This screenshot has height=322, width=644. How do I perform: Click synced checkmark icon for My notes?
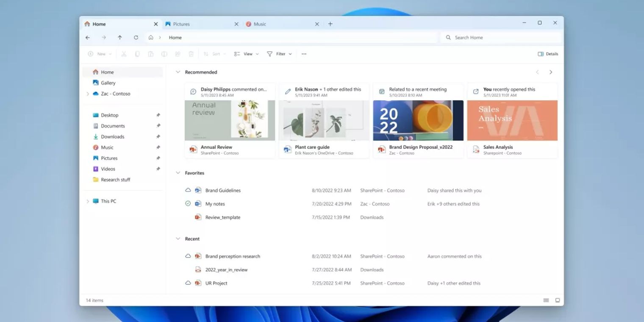coord(188,204)
